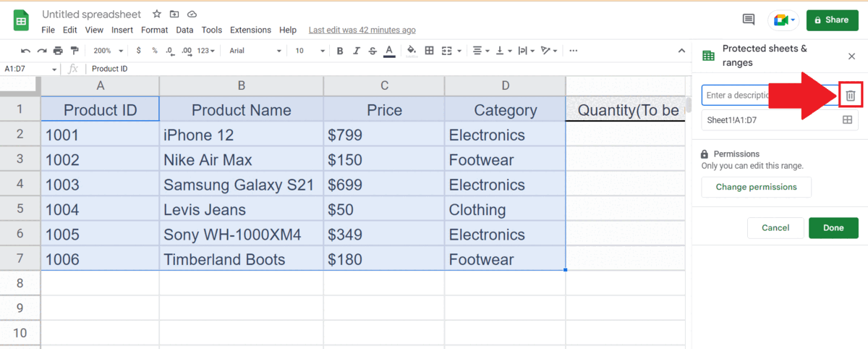Image resolution: width=868 pixels, height=349 pixels.
Task: Click the Cancel button
Action: click(x=775, y=227)
